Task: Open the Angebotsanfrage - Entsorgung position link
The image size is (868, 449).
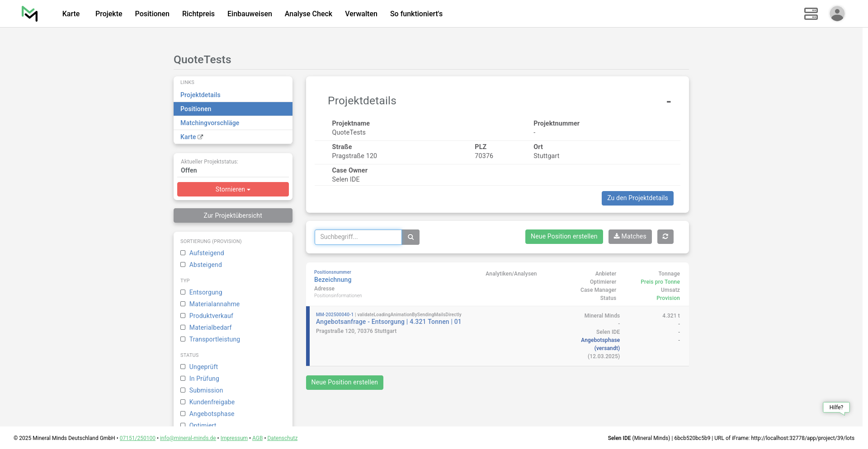Action: (388, 322)
